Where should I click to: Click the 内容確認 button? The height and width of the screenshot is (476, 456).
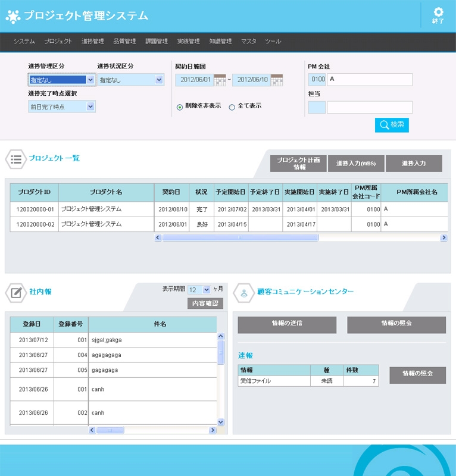tap(205, 303)
